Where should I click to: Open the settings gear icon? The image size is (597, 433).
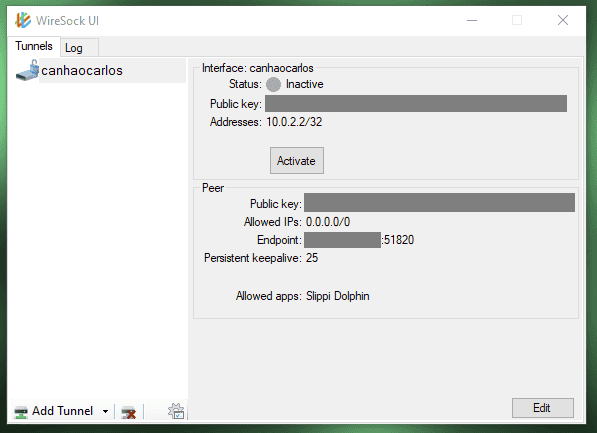click(176, 411)
